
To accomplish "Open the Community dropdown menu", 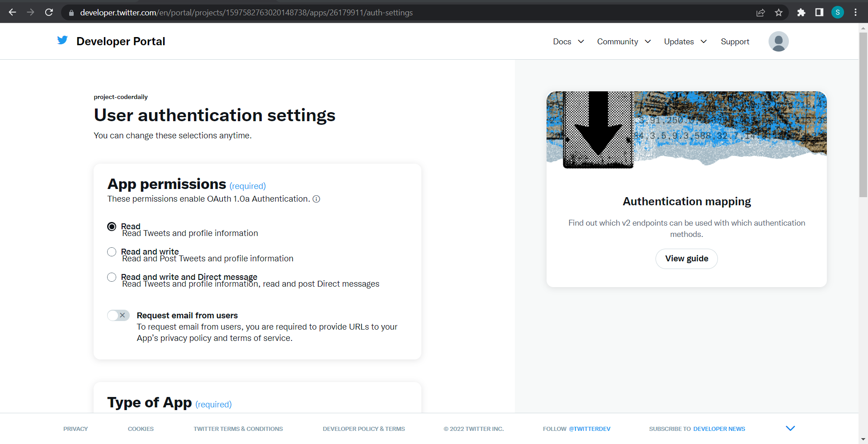I will (x=623, y=42).
